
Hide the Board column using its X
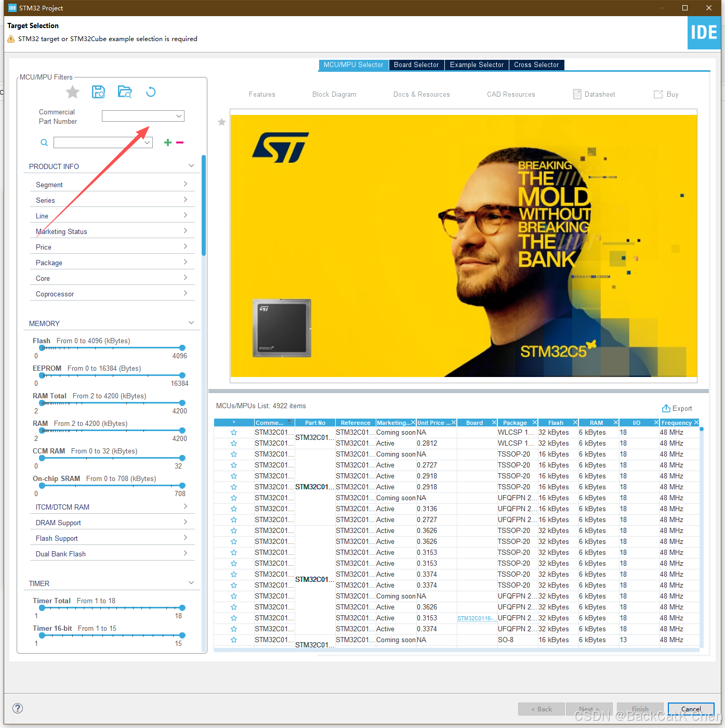coord(494,423)
